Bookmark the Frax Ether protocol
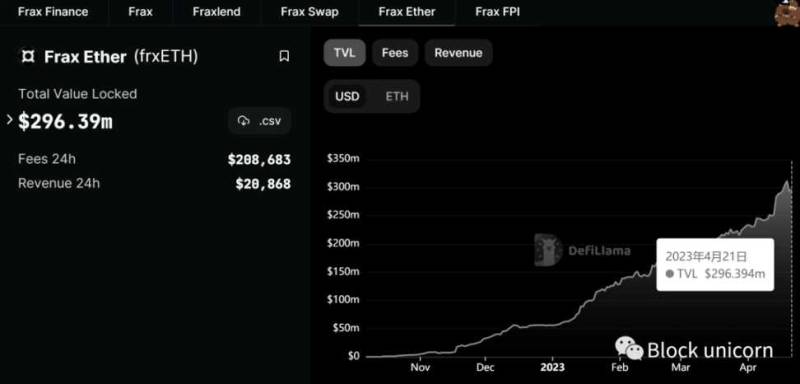The width and height of the screenshot is (800, 384). (x=284, y=56)
